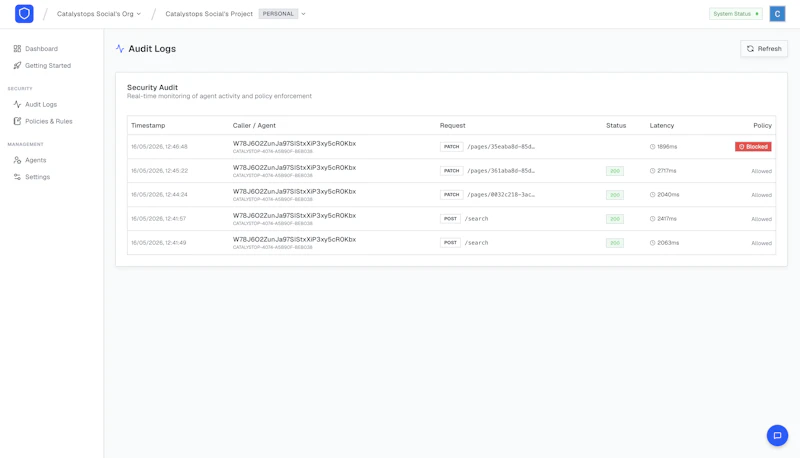Image resolution: width=800 pixels, height=458 pixels.
Task: Click the Policies & Rules icon
Action: click(x=17, y=121)
